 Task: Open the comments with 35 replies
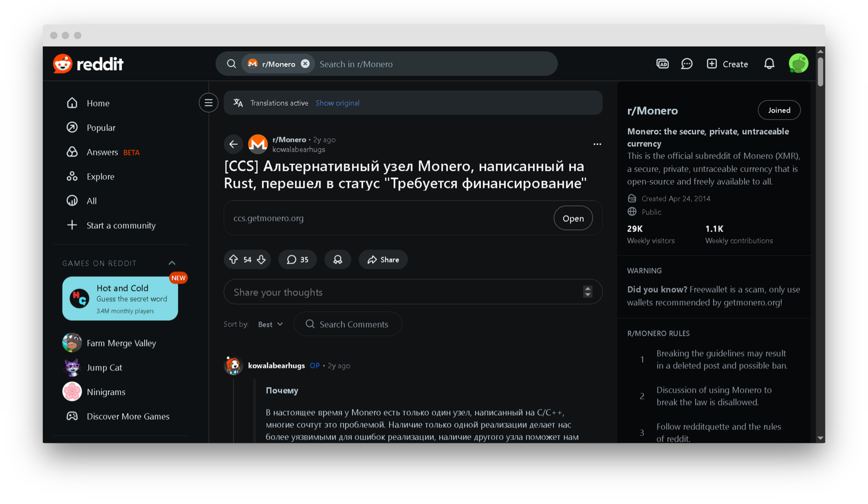pos(297,260)
